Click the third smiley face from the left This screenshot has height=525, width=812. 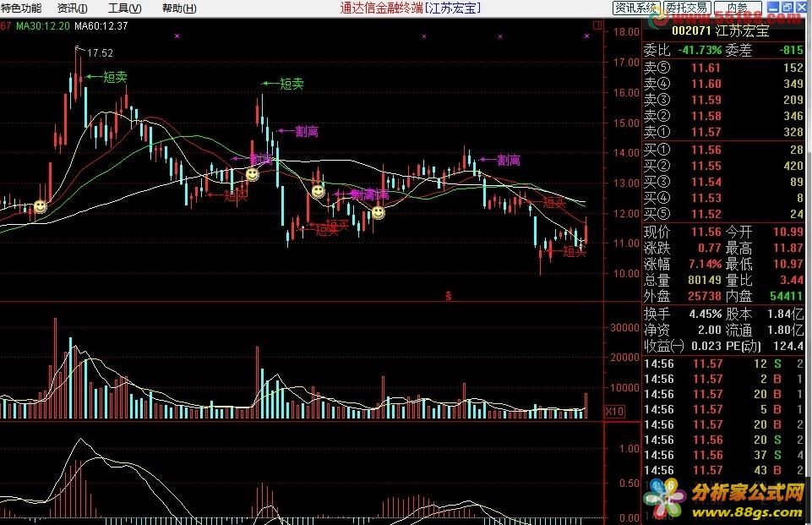pyautogui.click(x=318, y=191)
